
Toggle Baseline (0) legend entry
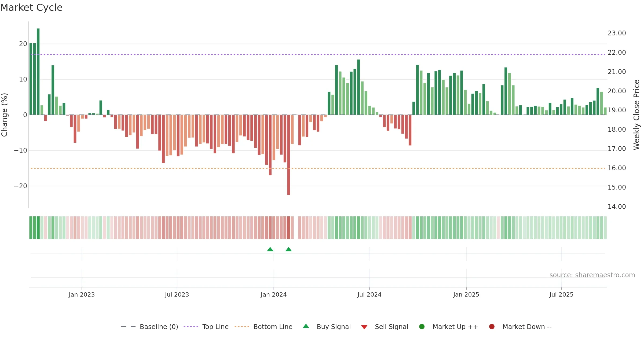point(149,327)
